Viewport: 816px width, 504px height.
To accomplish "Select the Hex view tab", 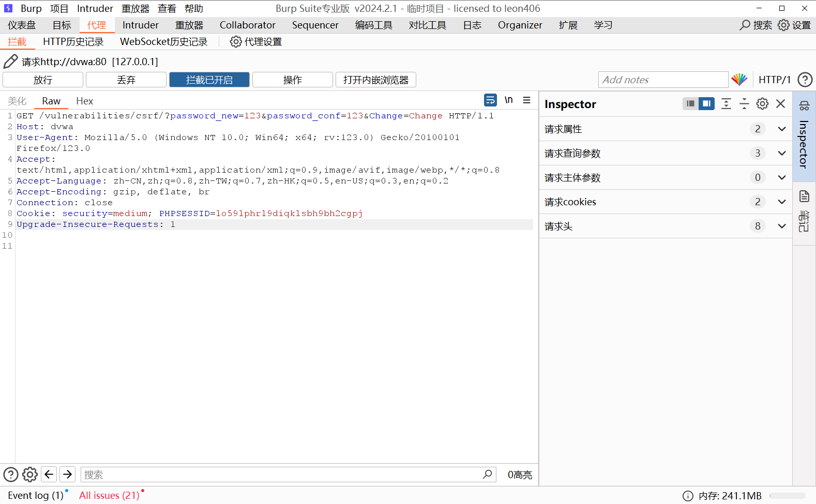I will tap(85, 101).
